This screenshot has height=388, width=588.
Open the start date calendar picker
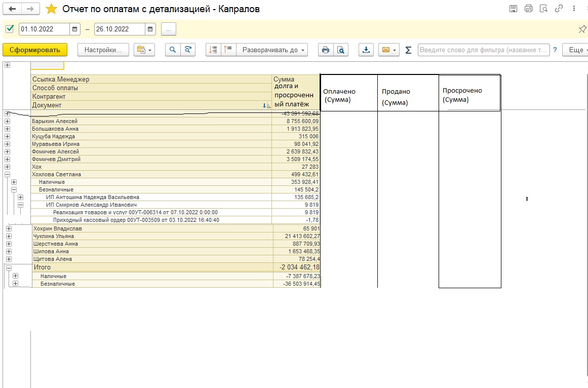[x=75, y=29]
